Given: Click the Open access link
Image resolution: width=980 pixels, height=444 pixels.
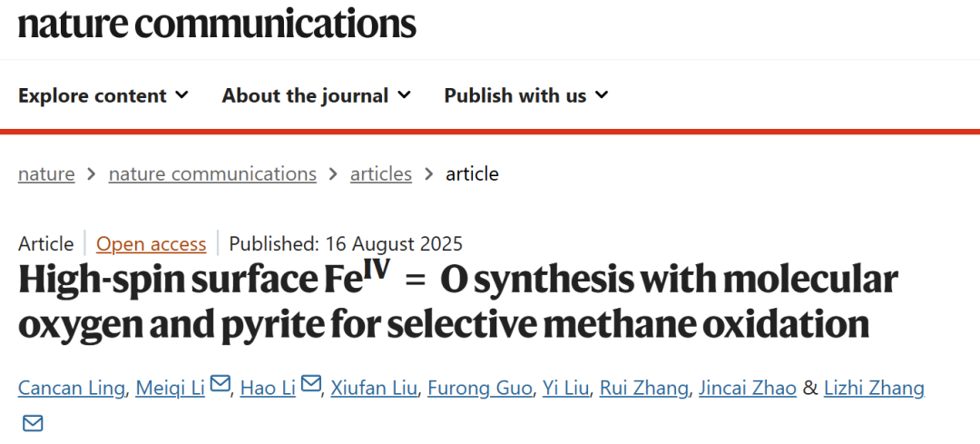Looking at the screenshot, I should tap(152, 243).
